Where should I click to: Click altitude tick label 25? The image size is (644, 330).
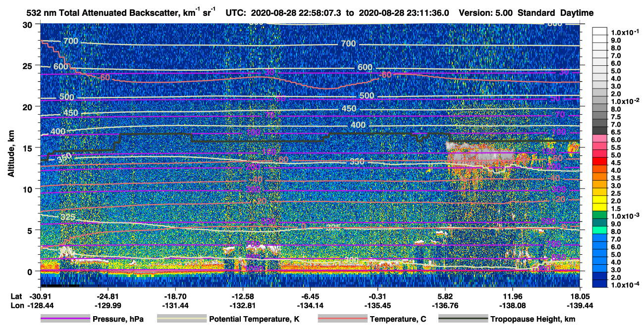(29, 65)
